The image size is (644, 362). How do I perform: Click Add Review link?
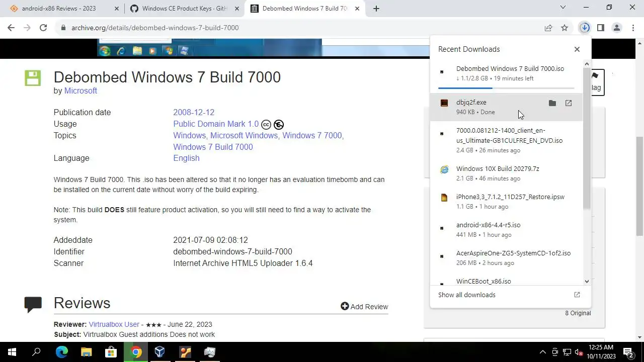coord(369,307)
